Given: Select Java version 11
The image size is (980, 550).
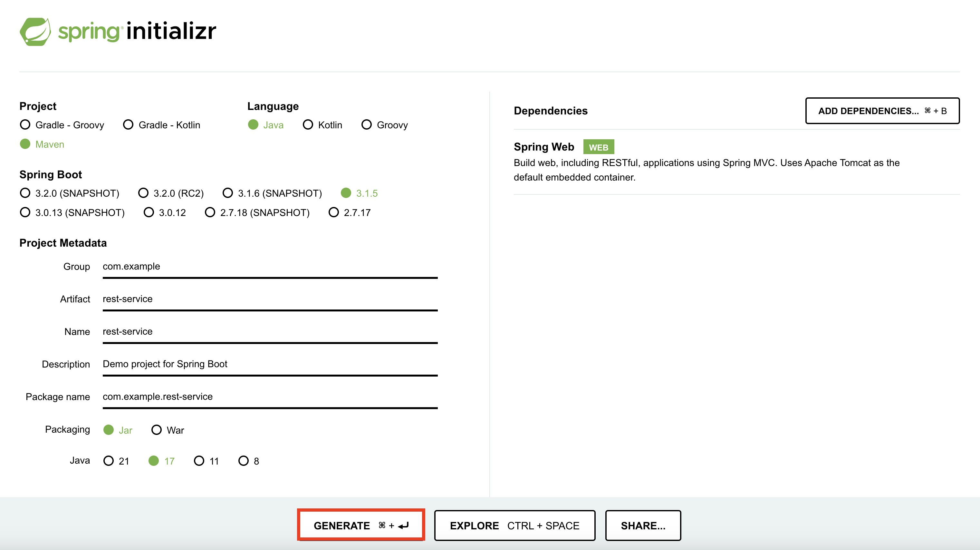Looking at the screenshot, I should click(199, 461).
